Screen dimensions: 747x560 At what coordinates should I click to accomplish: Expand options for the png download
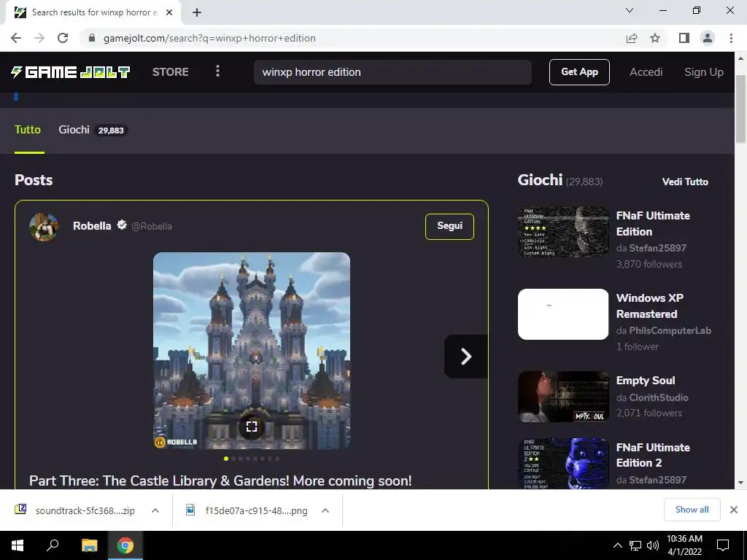click(325, 510)
